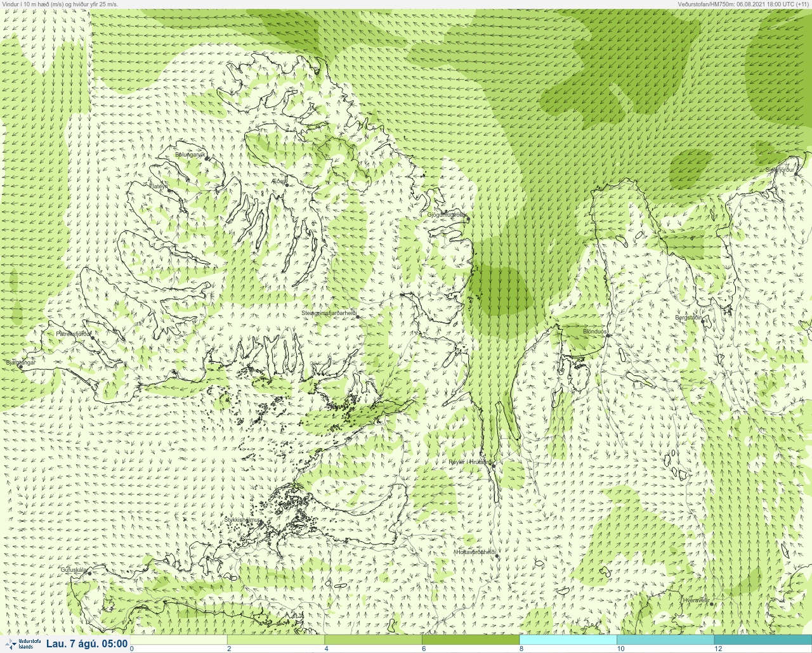812x653 pixels.
Task: Select the 6–8 m/s dark green swatch
Action: pyautogui.click(x=471, y=640)
